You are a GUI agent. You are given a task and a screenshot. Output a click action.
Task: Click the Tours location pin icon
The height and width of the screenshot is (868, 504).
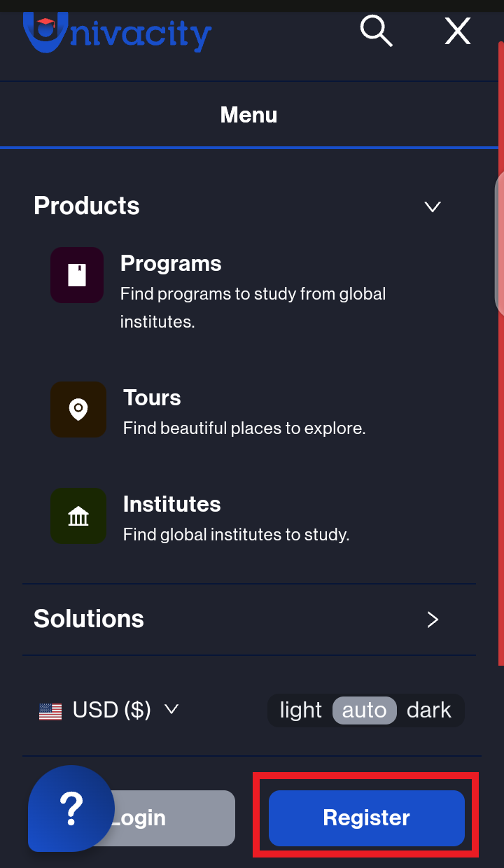click(x=78, y=409)
